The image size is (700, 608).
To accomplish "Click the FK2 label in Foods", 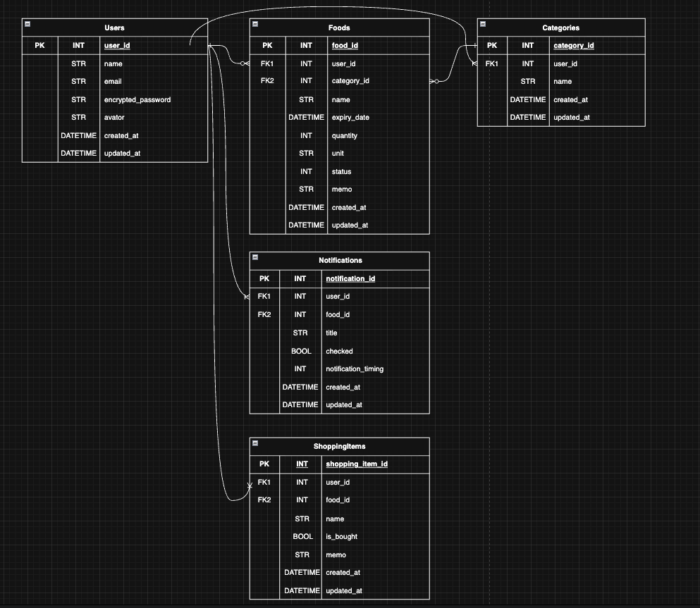I will pyautogui.click(x=267, y=81).
